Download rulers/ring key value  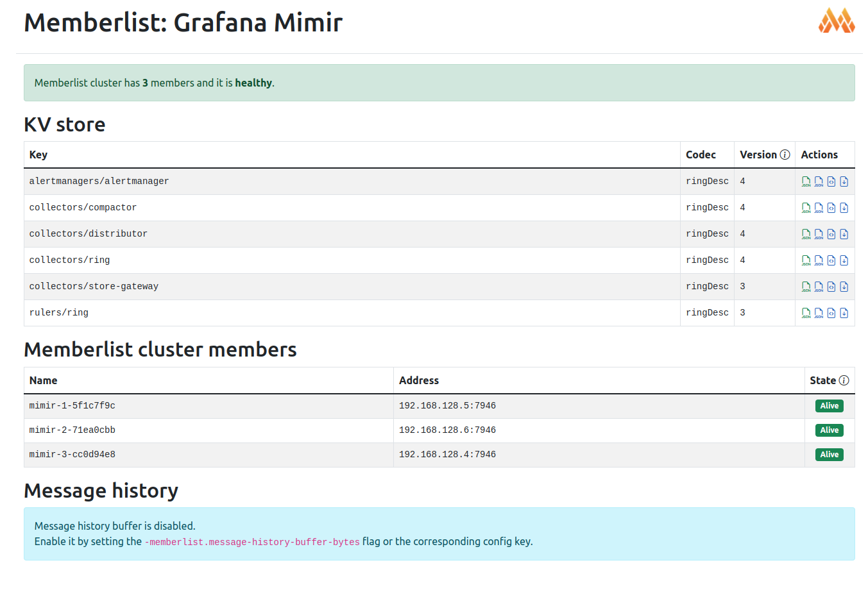coord(844,313)
